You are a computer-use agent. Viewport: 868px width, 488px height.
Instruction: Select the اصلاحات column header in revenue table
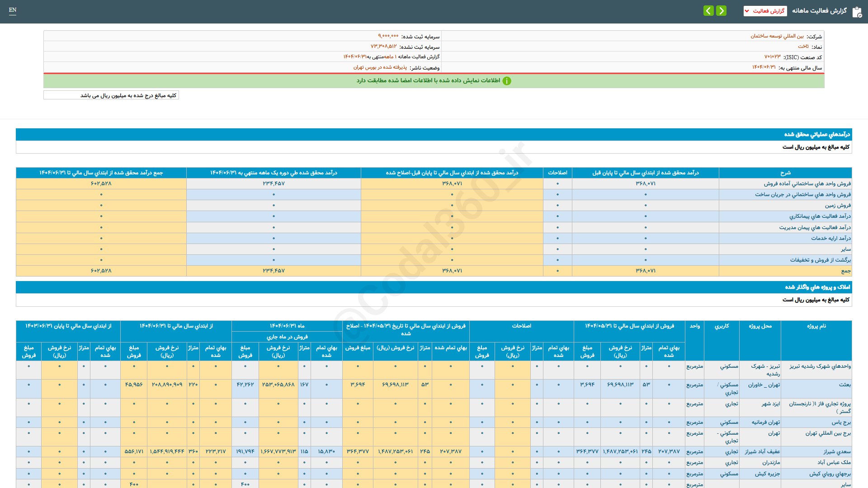click(557, 173)
